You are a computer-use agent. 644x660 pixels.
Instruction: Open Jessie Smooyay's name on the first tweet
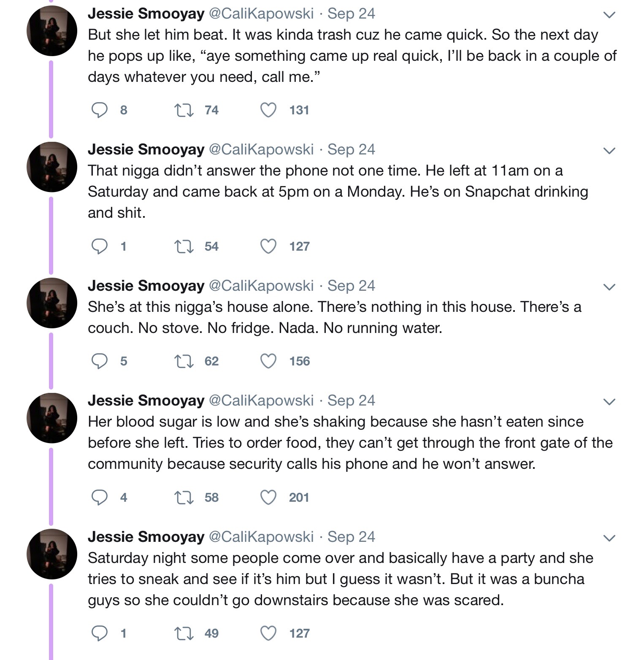146,14
